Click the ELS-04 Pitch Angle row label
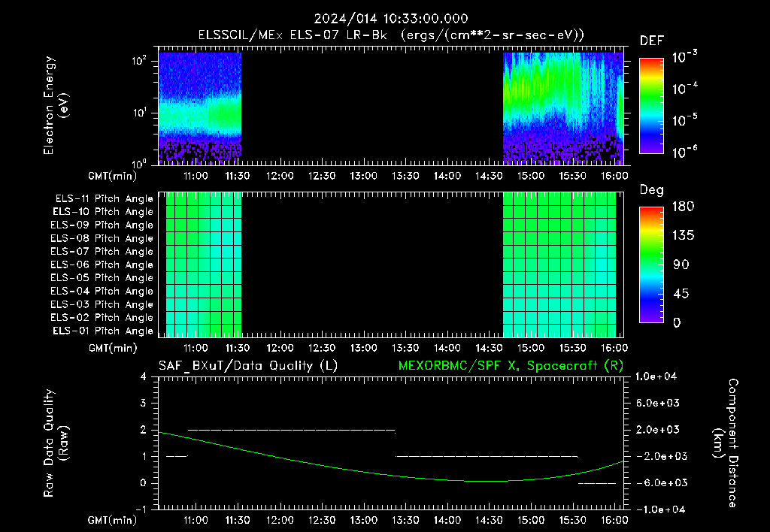This screenshot has height=532, width=770. pyautogui.click(x=102, y=291)
